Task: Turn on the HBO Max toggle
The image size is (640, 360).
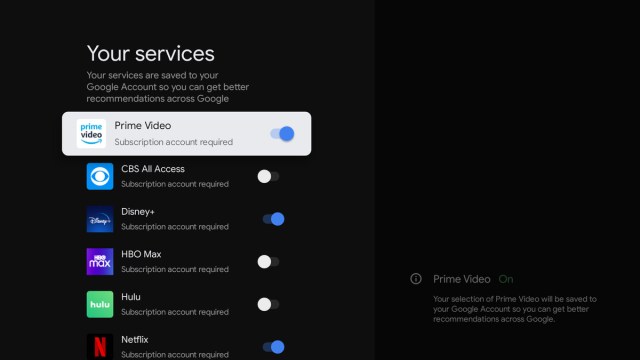Action: click(x=268, y=262)
